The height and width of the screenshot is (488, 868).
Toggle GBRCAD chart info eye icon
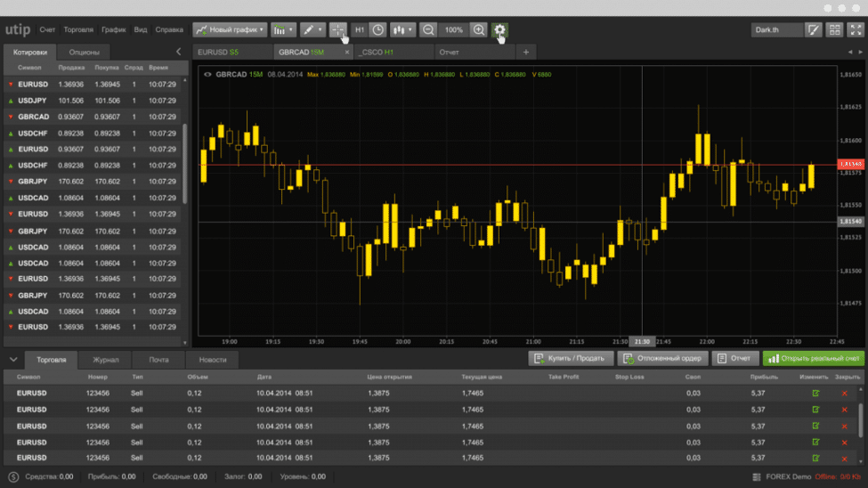coord(207,74)
